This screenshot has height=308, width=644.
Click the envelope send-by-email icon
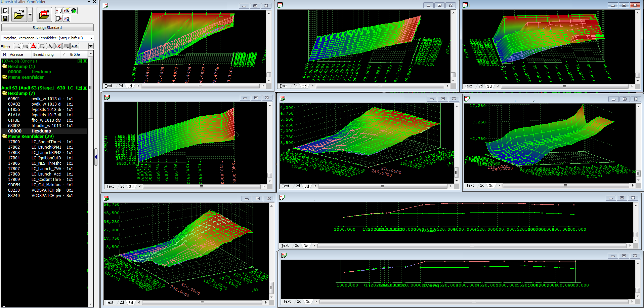[66, 18]
